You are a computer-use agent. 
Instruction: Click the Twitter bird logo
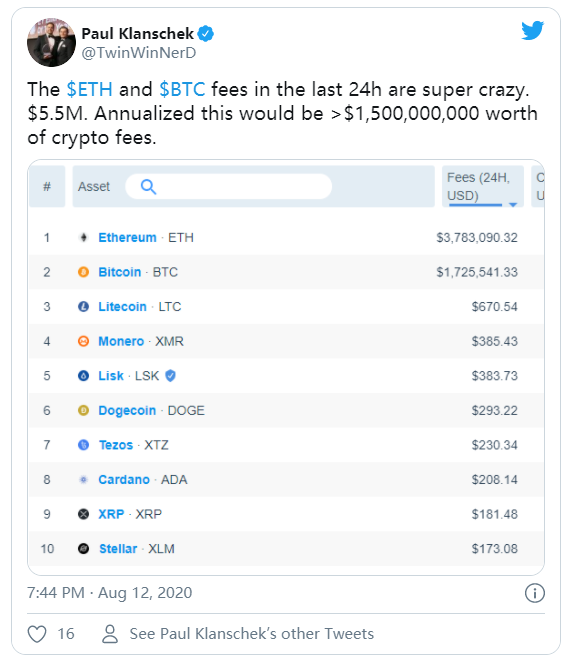(532, 30)
